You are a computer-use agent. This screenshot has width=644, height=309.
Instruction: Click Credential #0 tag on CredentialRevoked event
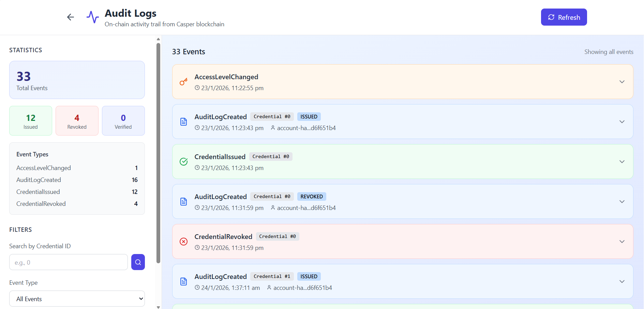[x=278, y=237]
